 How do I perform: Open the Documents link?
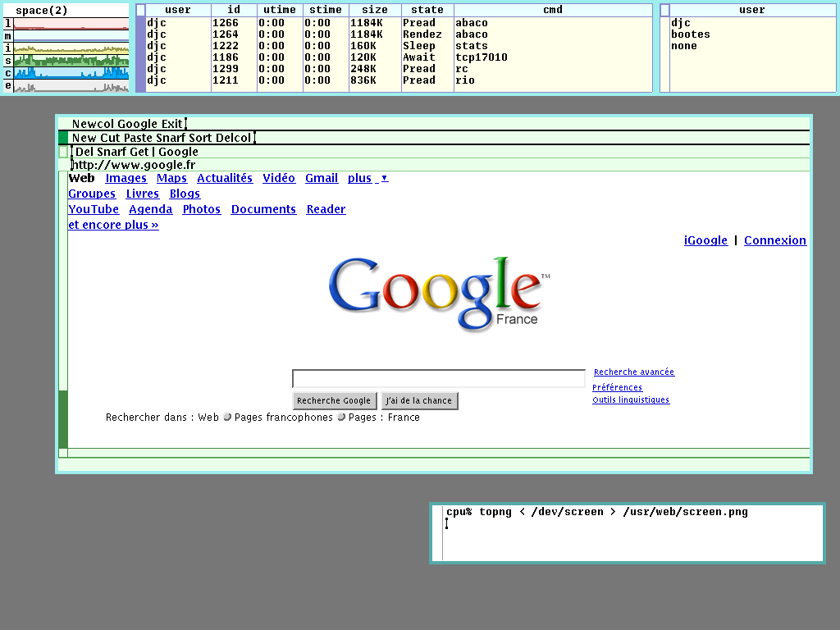[x=263, y=209]
